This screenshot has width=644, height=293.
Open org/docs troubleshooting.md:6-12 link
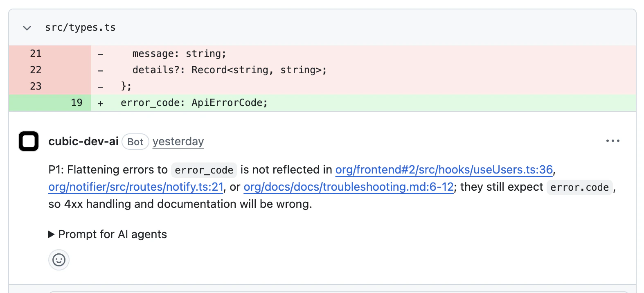pyautogui.click(x=349, y=187)
